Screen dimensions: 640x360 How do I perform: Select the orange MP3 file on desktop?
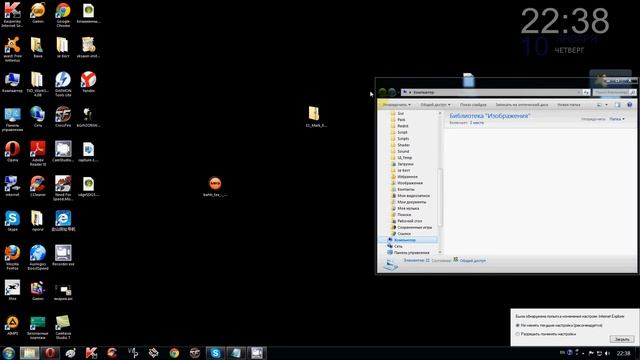215,186
